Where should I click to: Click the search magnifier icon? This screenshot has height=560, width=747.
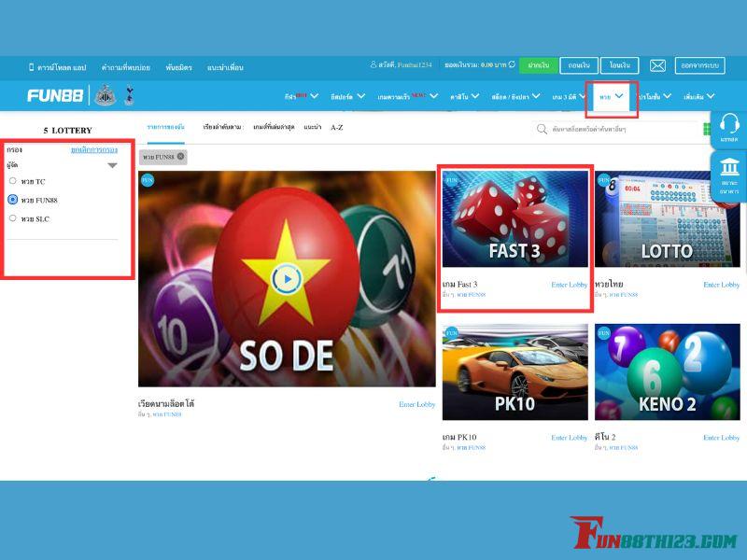point(542,129)
